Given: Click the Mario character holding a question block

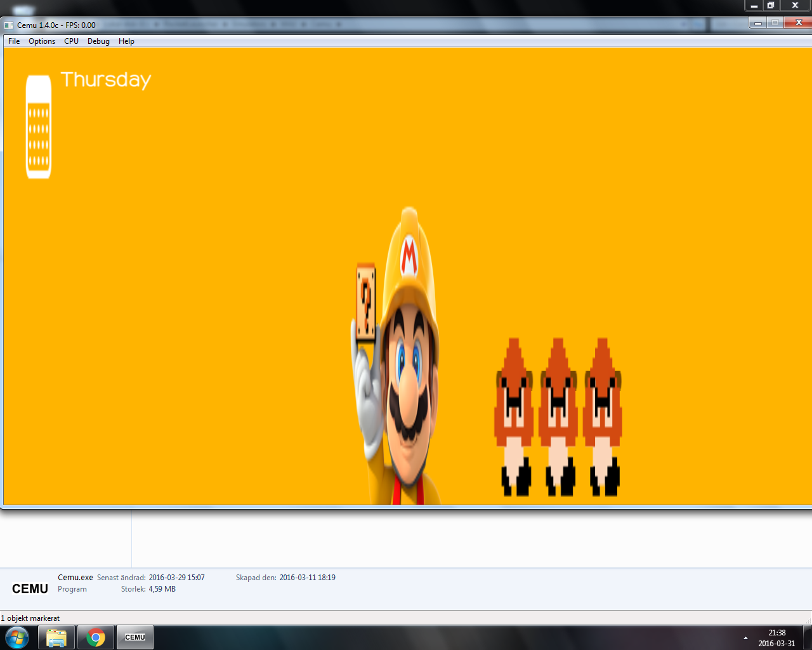Looking at the screenshot, I should pos(396,355).
